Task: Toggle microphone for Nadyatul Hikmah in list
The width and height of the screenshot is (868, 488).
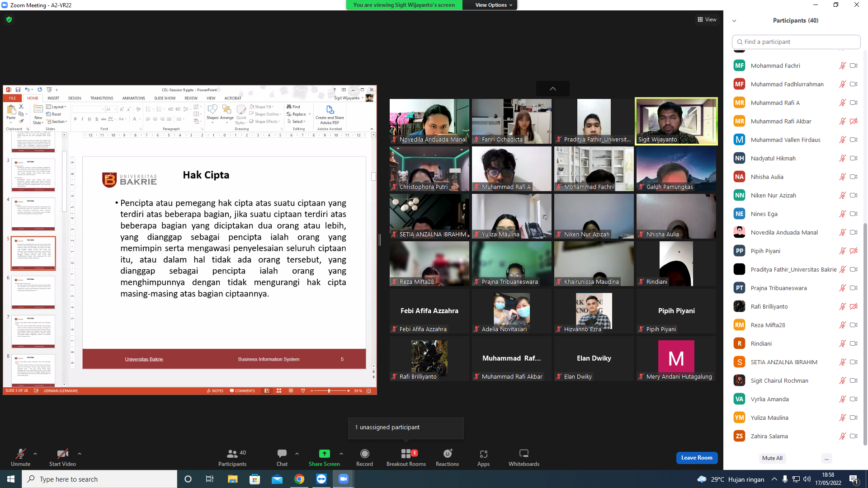Action: 842,158
